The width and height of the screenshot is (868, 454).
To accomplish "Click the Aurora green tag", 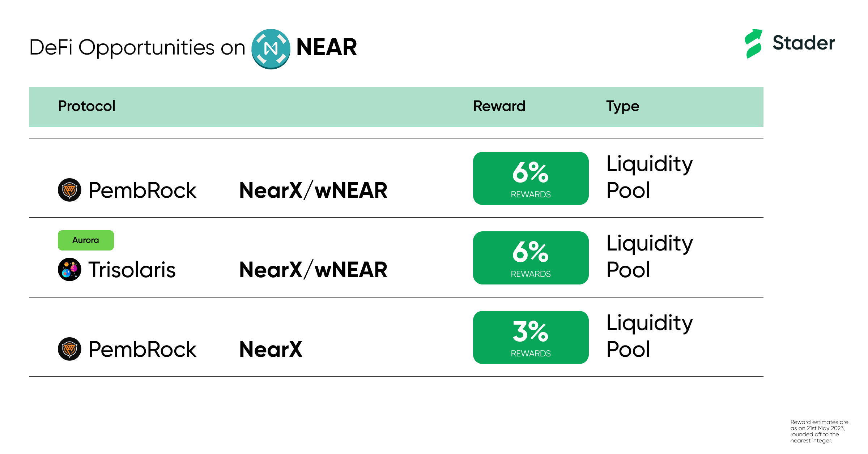I will (x=86, y=240).
